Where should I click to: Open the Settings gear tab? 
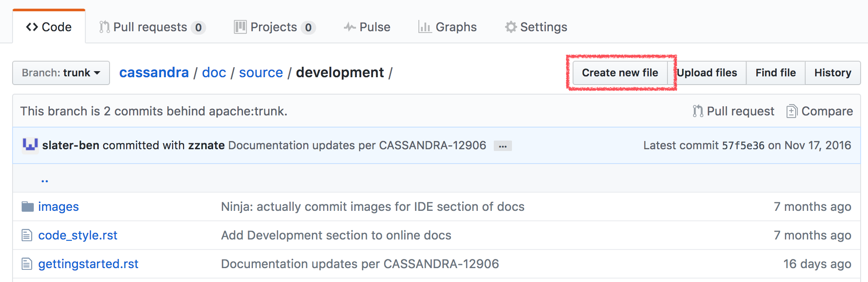pos(536,27)
